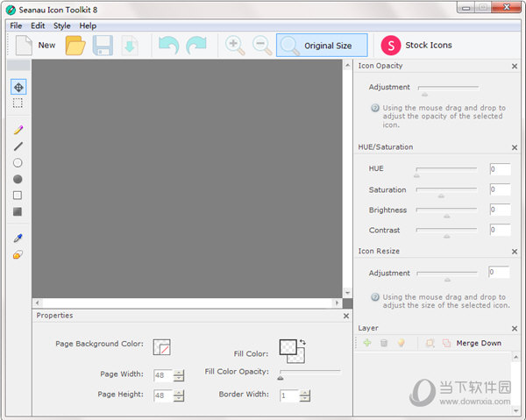Click the Contrast slider

coord(446,232)
